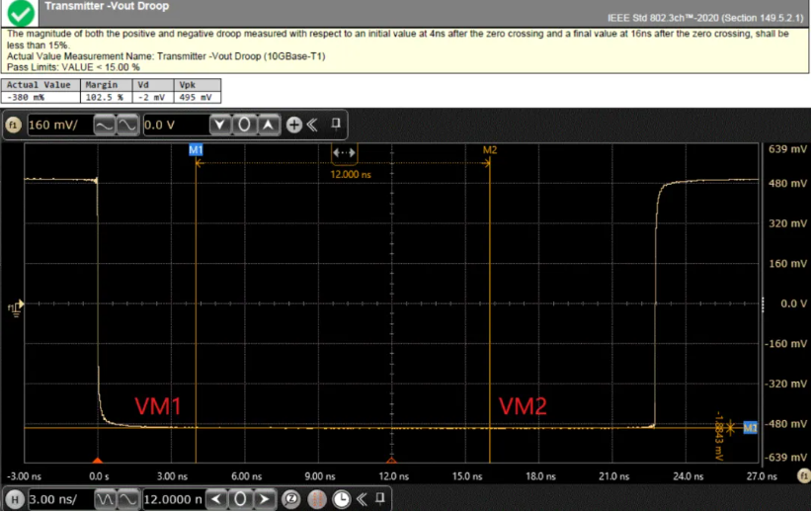The image size is (812, 513).
Task: Collapse the vertical toolbar with double chevron
Action: [311, 126]
